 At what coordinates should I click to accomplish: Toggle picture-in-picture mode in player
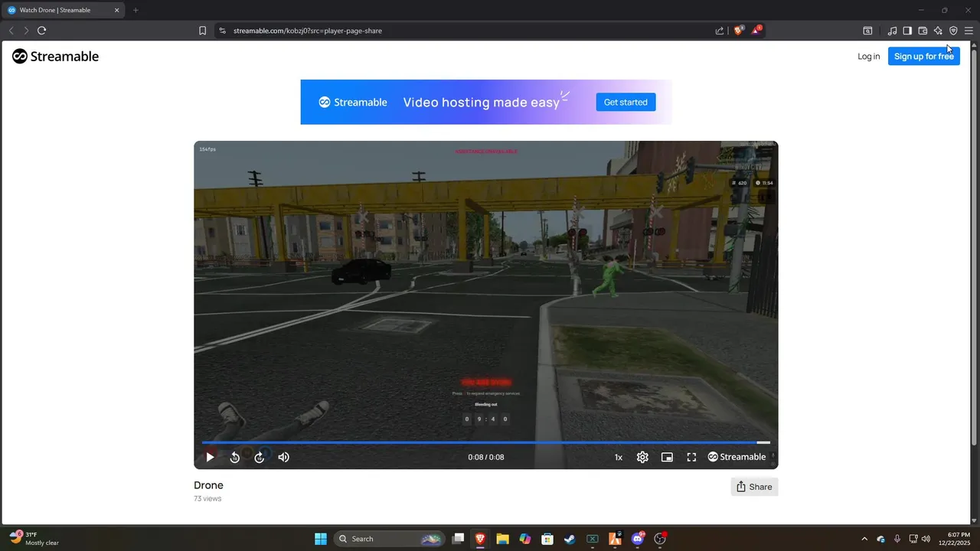[667, 457]
